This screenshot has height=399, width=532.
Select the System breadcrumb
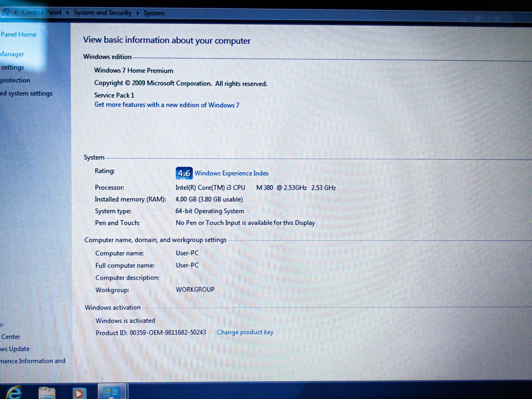click(x=154, y=13)
